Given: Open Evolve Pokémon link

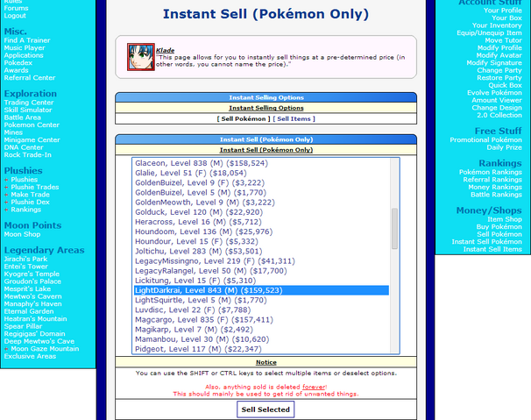Looking at the screenshot, I should click(495, 93).
